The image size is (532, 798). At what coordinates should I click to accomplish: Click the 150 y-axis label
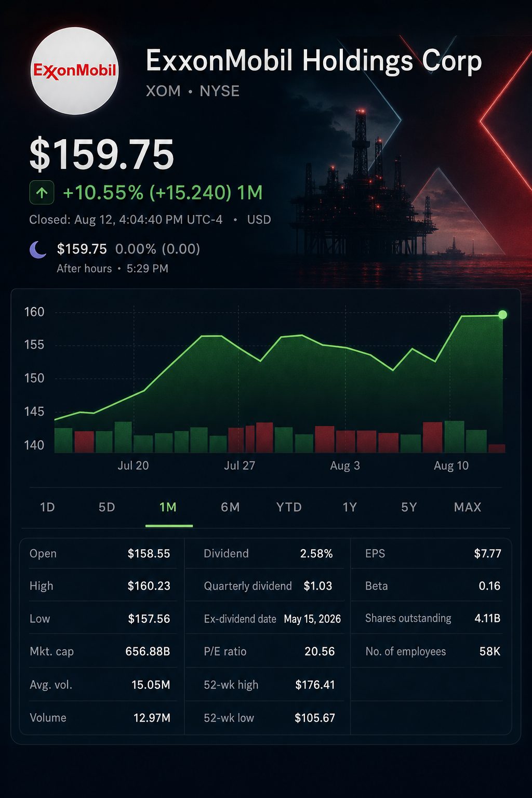(34, 378)
